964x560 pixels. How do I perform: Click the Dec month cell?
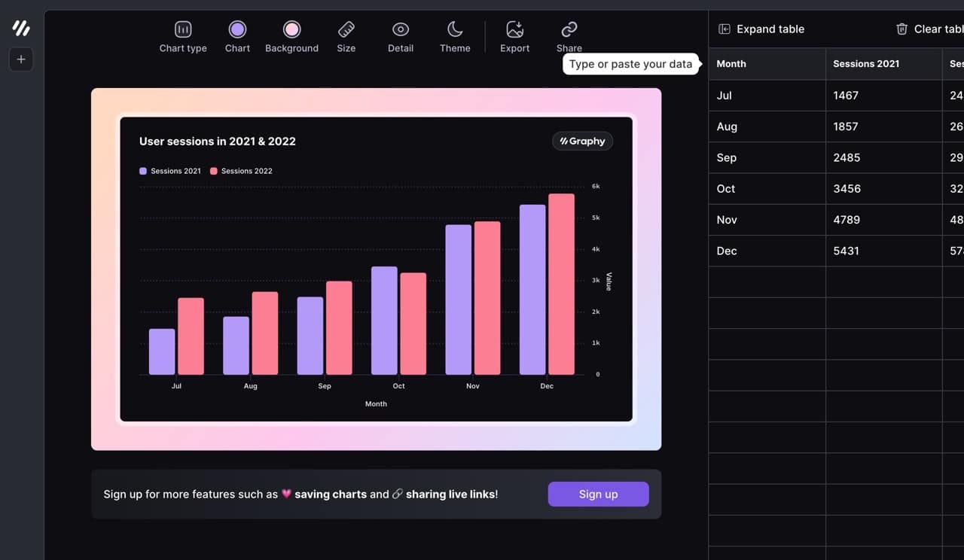coord(767,251)
